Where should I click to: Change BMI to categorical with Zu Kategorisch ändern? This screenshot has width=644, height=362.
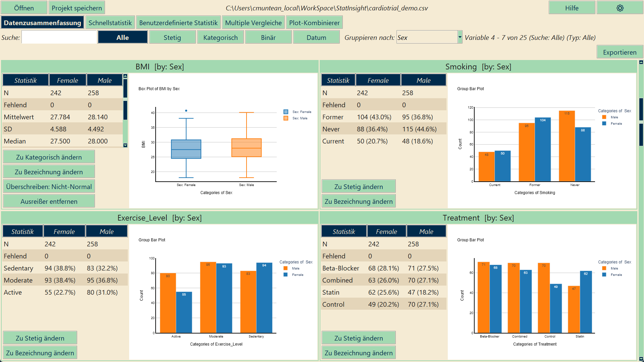(49, 157)
